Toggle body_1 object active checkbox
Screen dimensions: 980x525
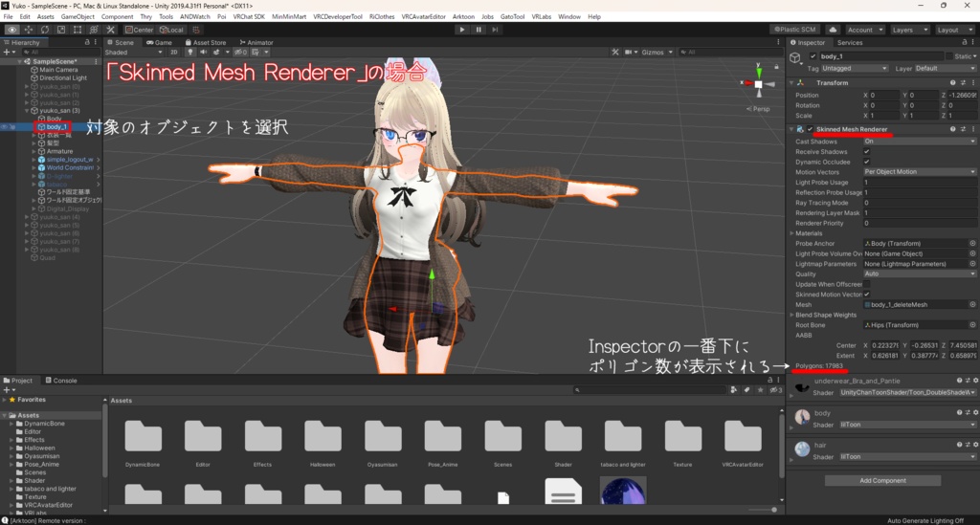pyautogui.click(x=813, y=56)
